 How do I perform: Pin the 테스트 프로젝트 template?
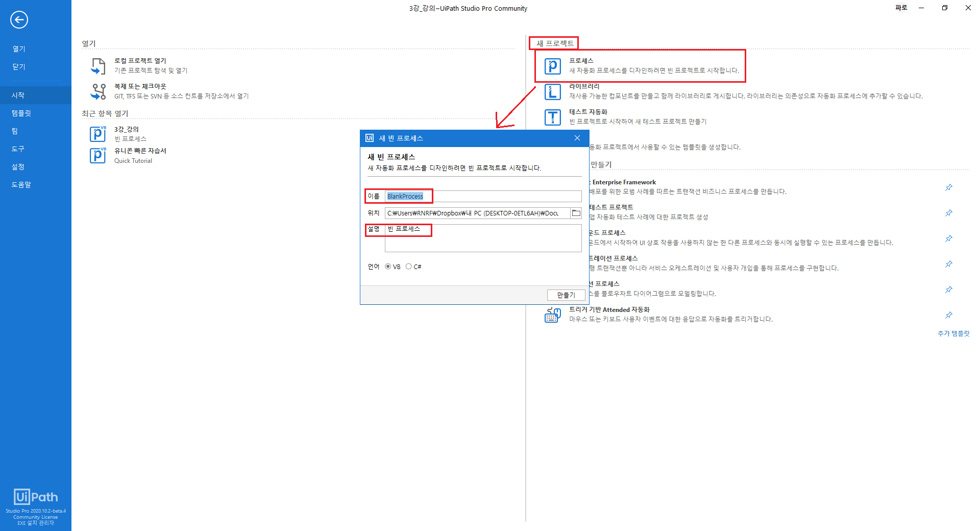pyautogui.click(x=949, y=213)
